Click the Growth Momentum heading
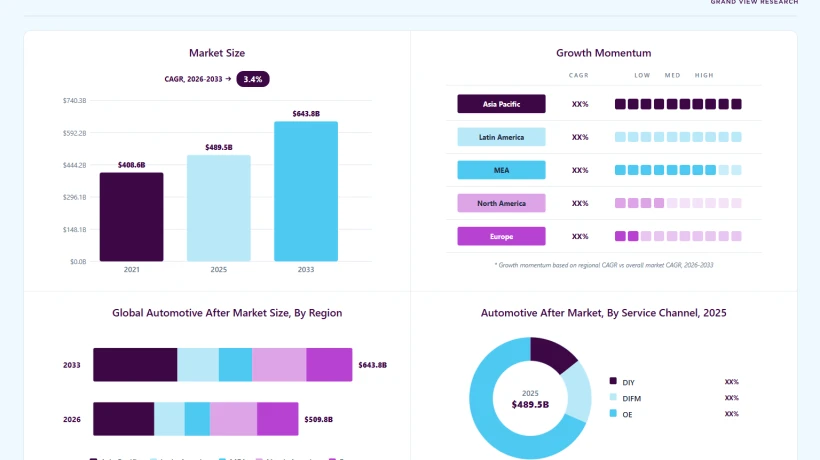The height and width of the screenshot is (460, 820). pos(603,53)
